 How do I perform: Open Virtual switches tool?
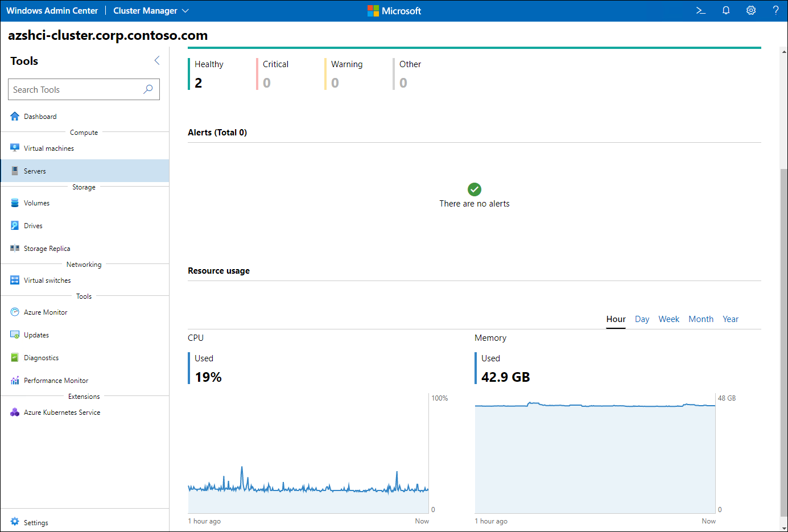(x=85, y=280)
